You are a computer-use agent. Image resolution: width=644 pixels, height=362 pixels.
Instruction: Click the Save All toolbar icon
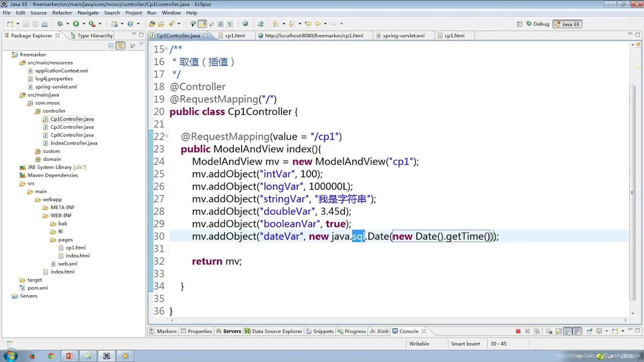pos(35,24)
